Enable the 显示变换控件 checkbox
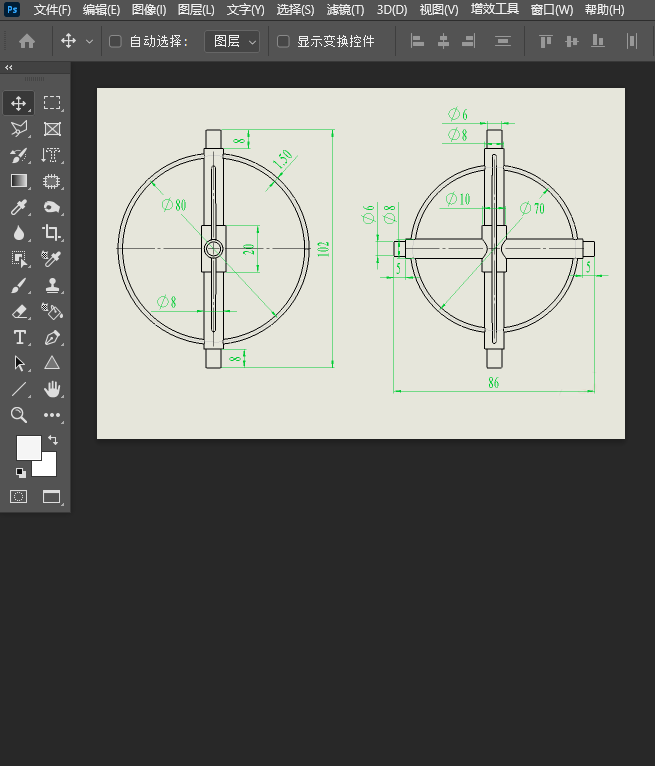The image size is (655, 766). (283, 42)
